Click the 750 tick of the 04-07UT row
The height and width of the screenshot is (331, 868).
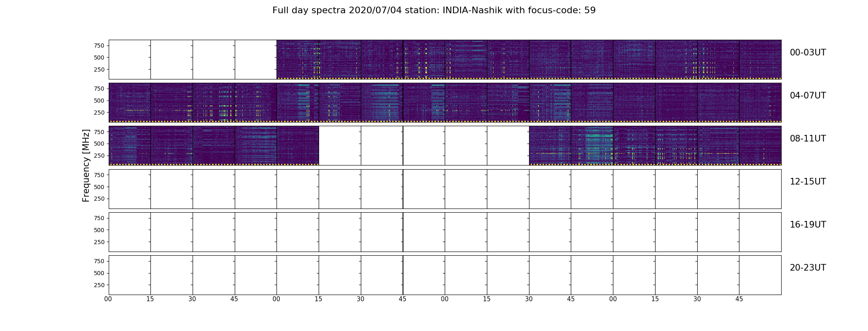coord(99,89)
